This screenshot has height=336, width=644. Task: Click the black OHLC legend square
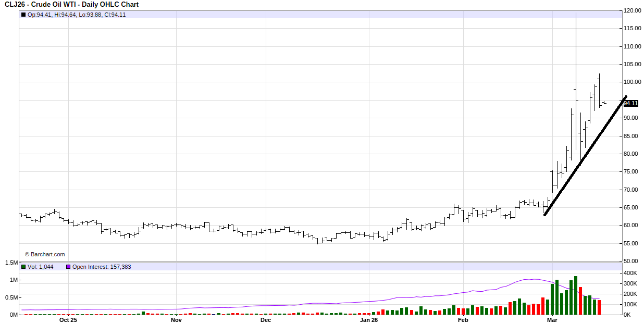(x=23, y=15)
